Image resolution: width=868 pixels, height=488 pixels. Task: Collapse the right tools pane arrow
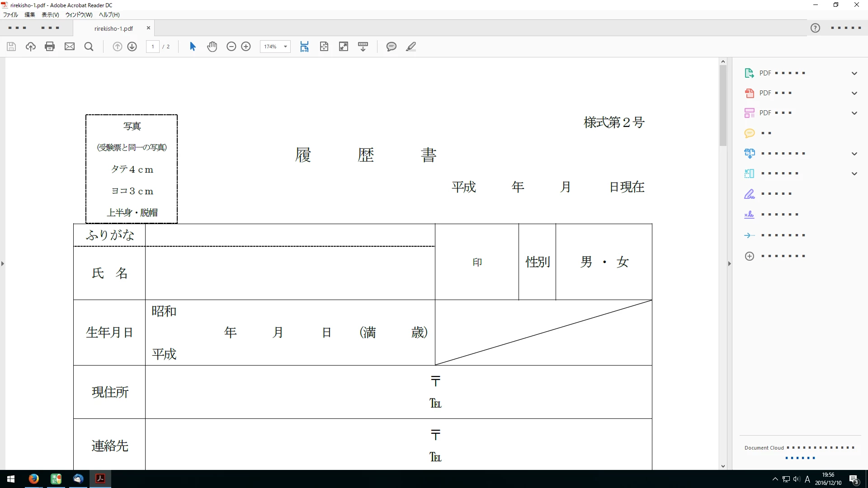(x=729, y=263)
